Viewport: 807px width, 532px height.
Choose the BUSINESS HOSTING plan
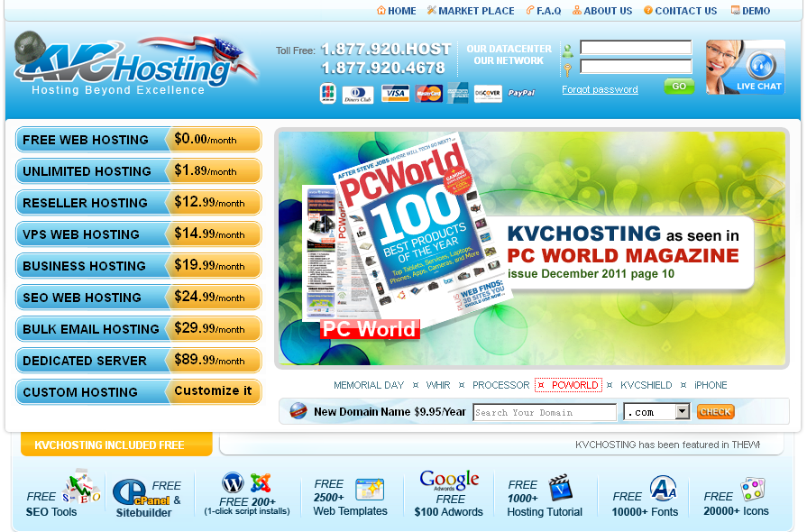coord(139,266)
